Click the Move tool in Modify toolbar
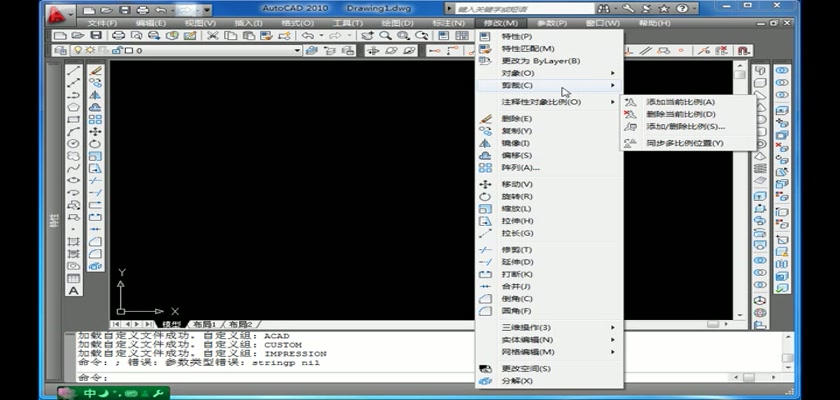The height and width of the screenshot is (400, 840). click(95, 131)
